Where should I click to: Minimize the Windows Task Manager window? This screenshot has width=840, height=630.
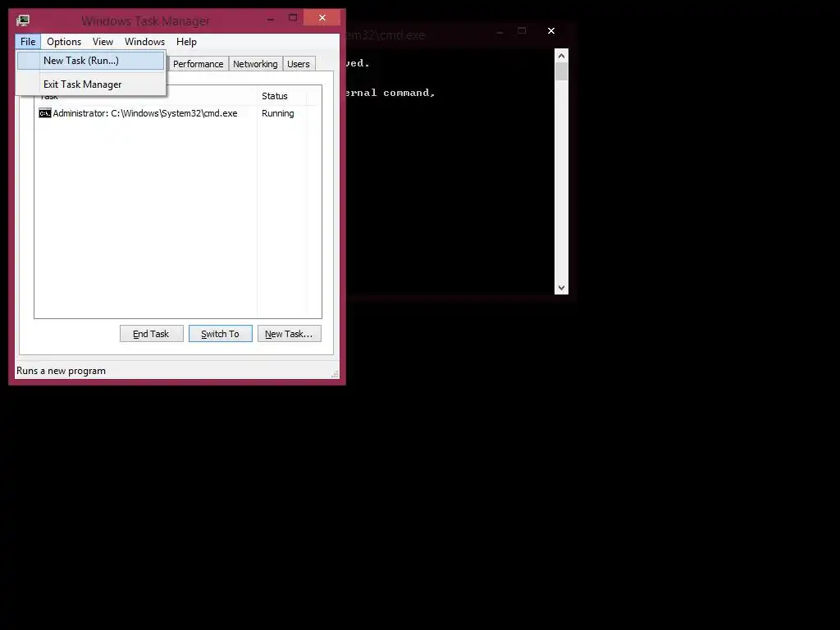pyautogui.click(x=271, y=19)
